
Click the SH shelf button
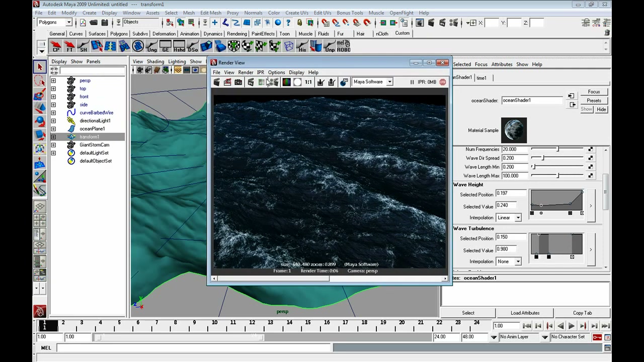[x=83, y=47]
